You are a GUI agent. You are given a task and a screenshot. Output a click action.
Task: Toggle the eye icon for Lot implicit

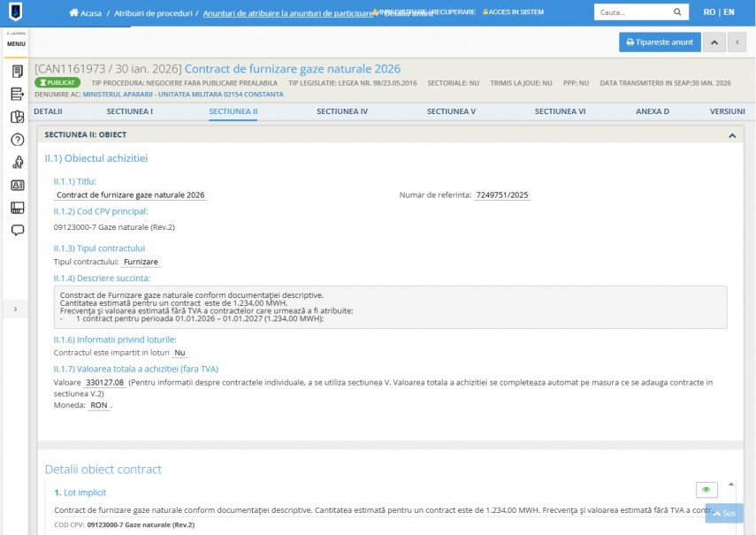[706, 490]
